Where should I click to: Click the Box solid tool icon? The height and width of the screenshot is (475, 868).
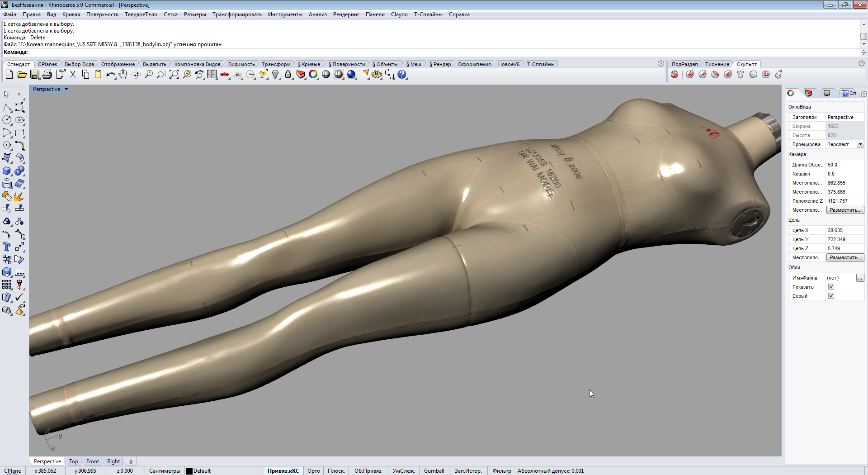(7, 171)
